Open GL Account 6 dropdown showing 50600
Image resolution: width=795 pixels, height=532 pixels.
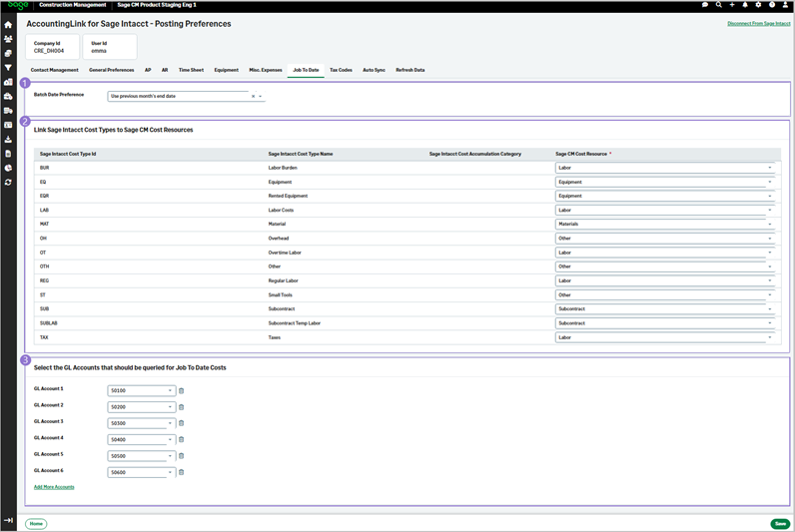click(x=142, y=472)
